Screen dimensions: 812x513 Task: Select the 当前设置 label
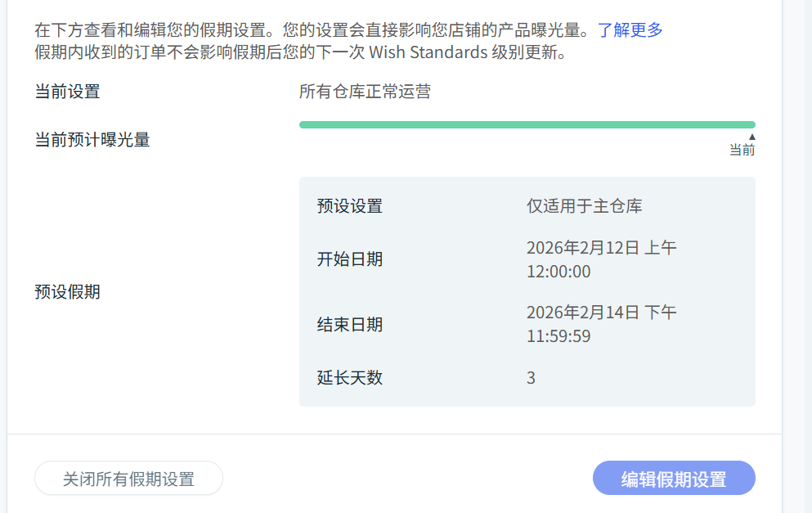(x=67, y=92)
